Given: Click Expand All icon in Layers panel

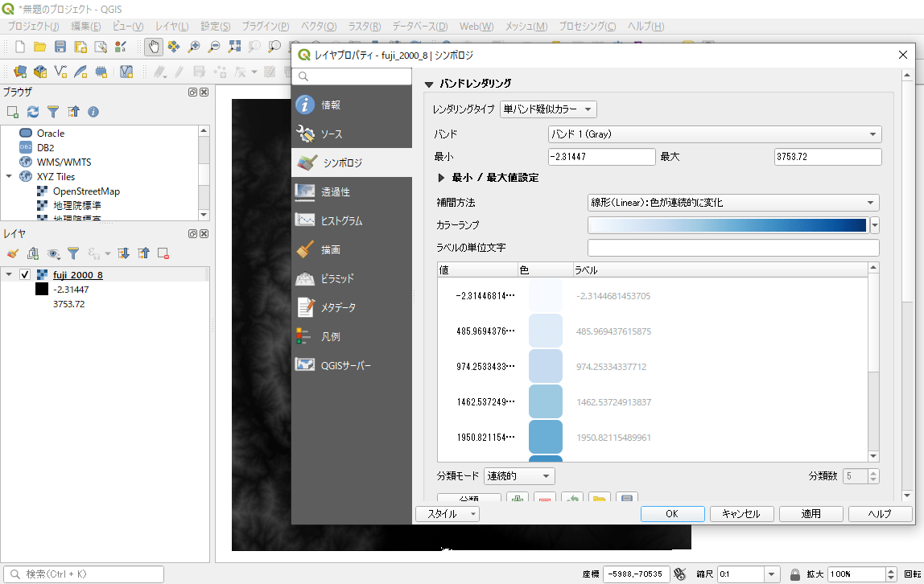Looking at the screenshot, I should pos(123,253).
